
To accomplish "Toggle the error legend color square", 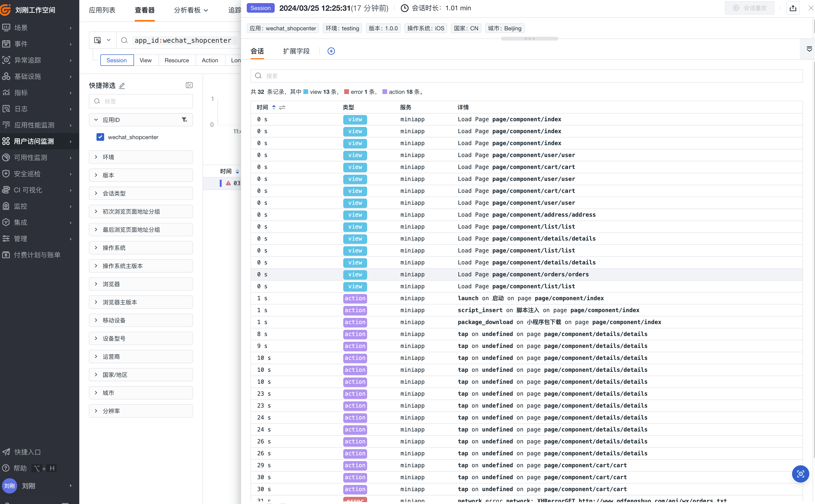I will [x=346, y=92].
